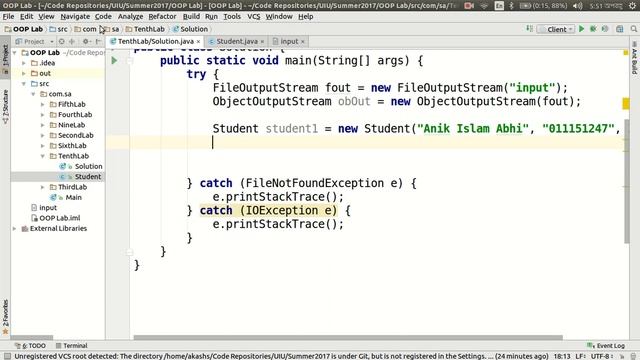Click the battery status indicator

tap(544, 6)
